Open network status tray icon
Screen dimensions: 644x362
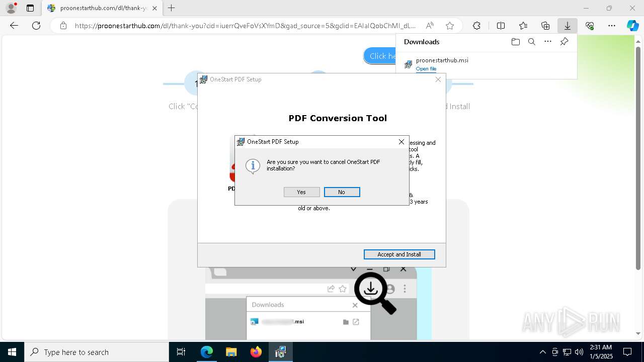[x=567, y=352]
